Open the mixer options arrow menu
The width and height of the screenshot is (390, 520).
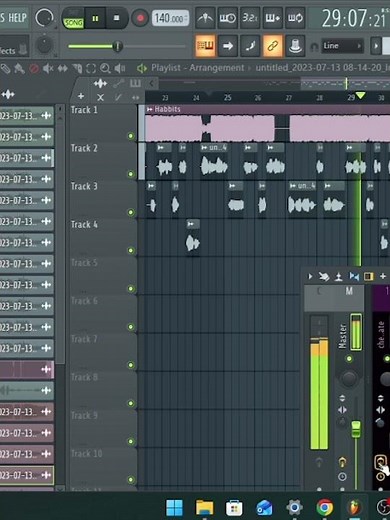coord(310,276)
